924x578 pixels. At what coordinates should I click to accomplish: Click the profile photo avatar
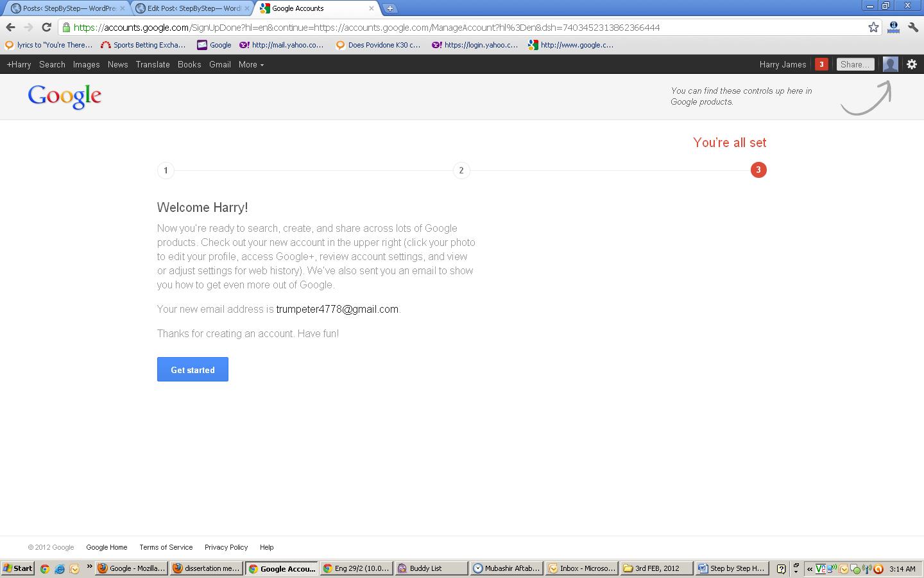tap(890, 64)
